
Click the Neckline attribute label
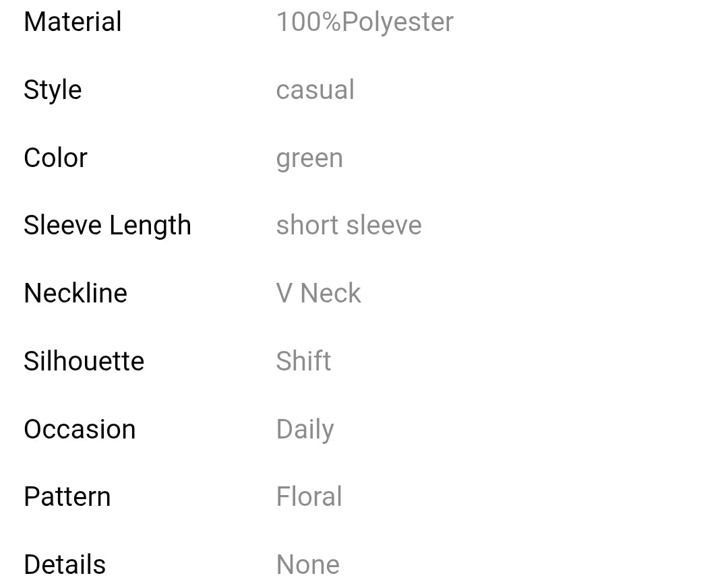coord(75,294)
